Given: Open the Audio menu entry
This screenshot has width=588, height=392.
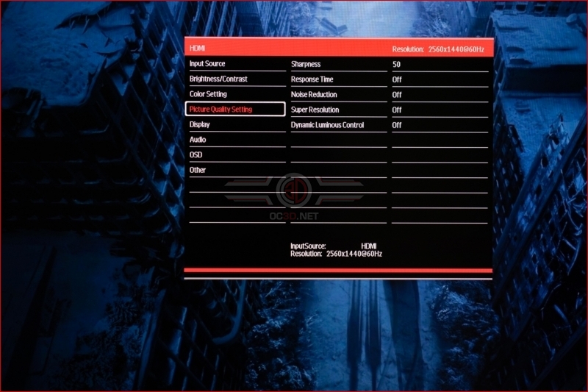Looking at the screenshot, I should pyautogui.click(x=198, y=140).
